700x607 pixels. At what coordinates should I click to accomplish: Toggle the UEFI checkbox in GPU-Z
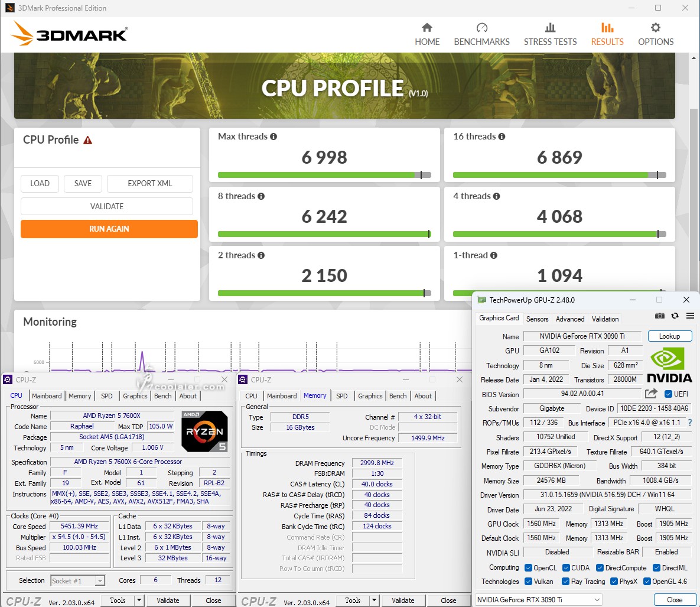[x=668, y=394]
